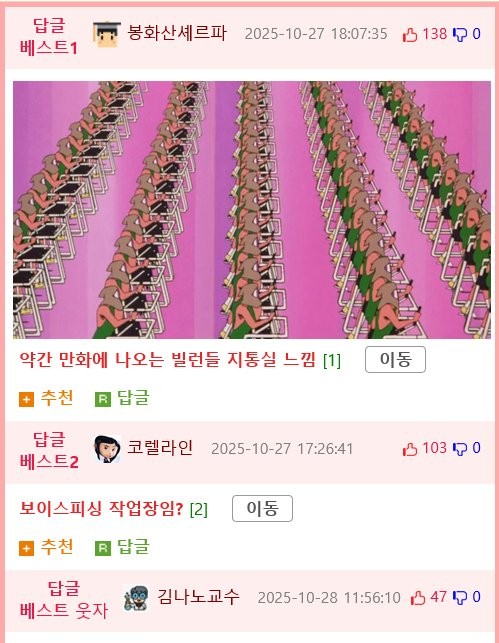The width and height of the screenshot is (499, 643).
Task: Open the pink anime desks image
Action: click(x=252, y=210)
